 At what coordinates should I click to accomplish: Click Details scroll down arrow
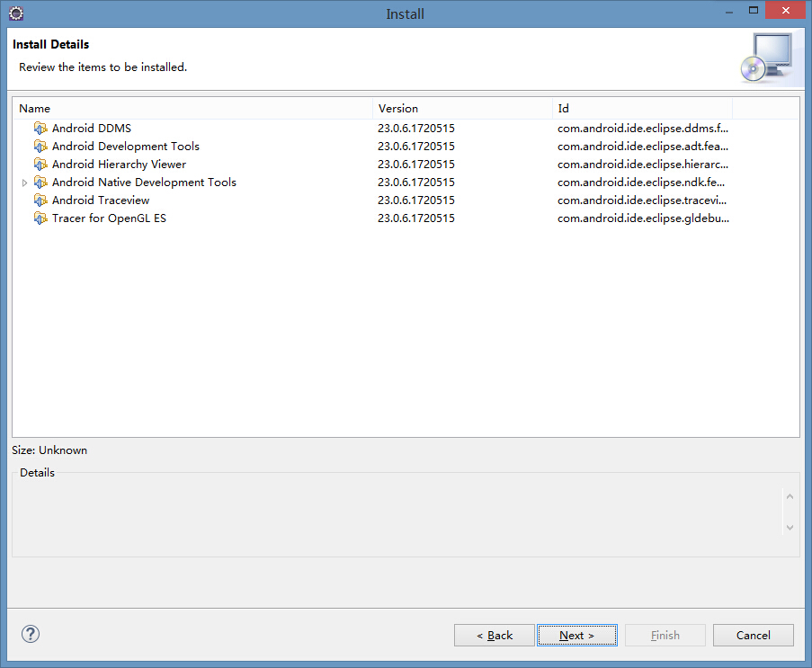pos(790,528)
